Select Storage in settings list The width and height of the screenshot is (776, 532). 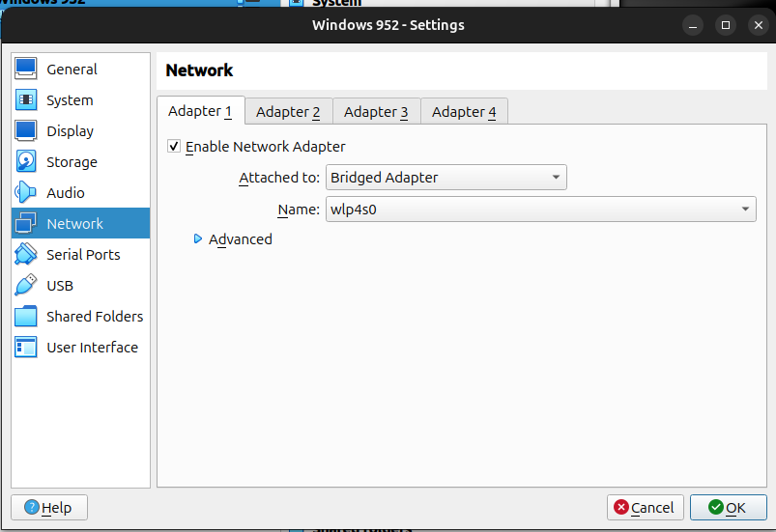80,161
